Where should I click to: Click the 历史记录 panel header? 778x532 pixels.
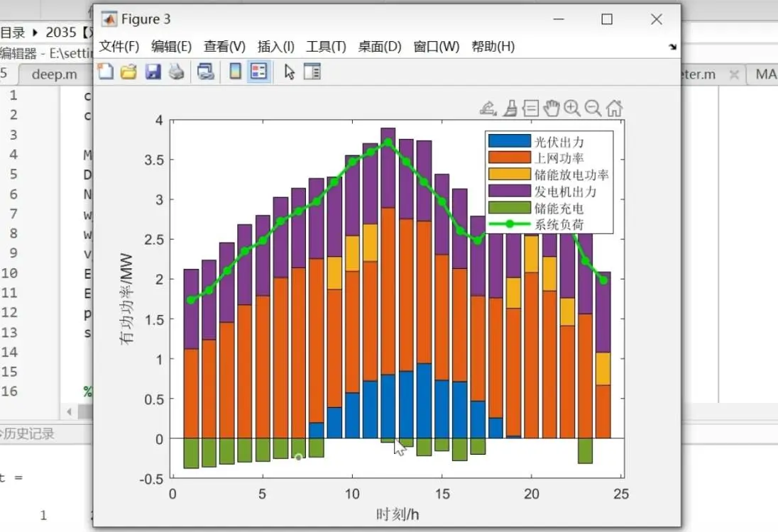coord(28,434)
